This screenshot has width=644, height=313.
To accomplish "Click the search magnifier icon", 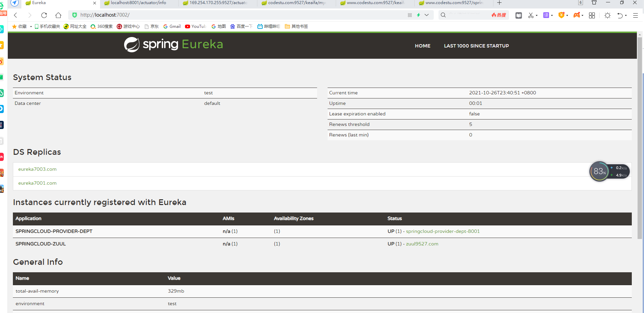I will (x=443, y=15).
